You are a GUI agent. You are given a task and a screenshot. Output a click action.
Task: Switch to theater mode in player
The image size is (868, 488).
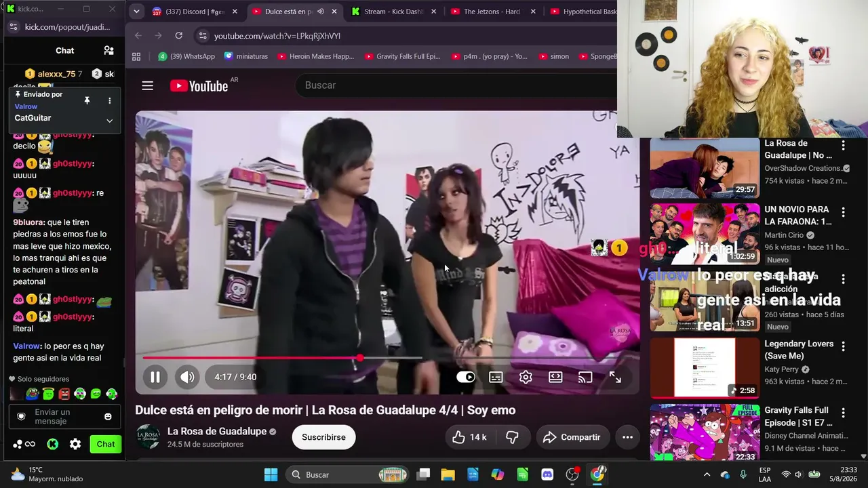click(x=555, y=378)
